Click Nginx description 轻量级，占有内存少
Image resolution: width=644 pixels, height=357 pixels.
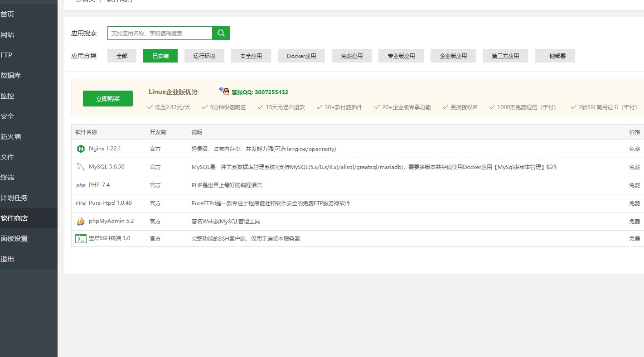click(x=263, y=149)
